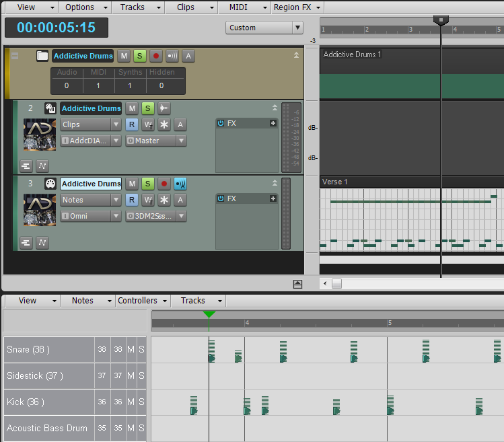
Task: Click the asterisk button on track 3
Action: (164, 200)
